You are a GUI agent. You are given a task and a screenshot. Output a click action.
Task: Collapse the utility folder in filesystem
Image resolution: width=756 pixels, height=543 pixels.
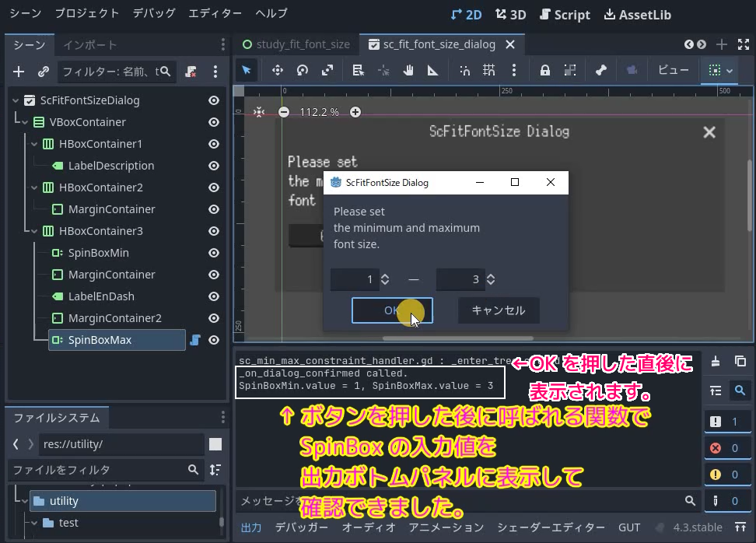25,501
